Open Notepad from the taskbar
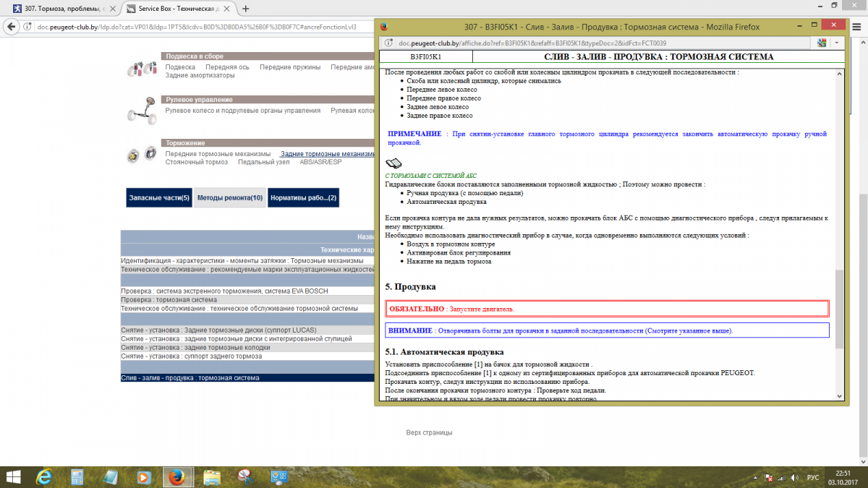868x488 pixels. [x=109, y=477]
